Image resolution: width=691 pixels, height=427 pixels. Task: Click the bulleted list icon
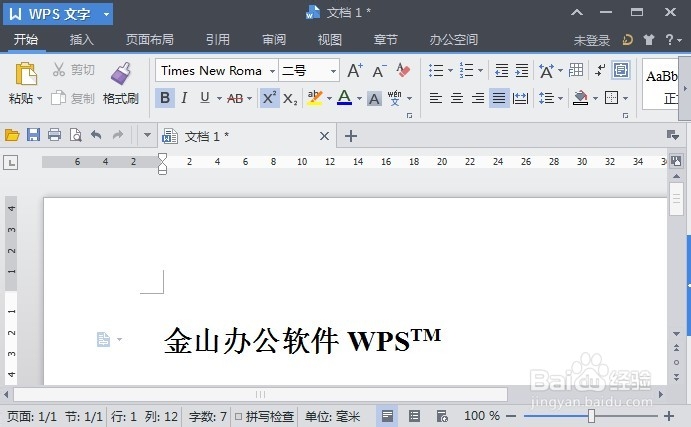point(436,71)
